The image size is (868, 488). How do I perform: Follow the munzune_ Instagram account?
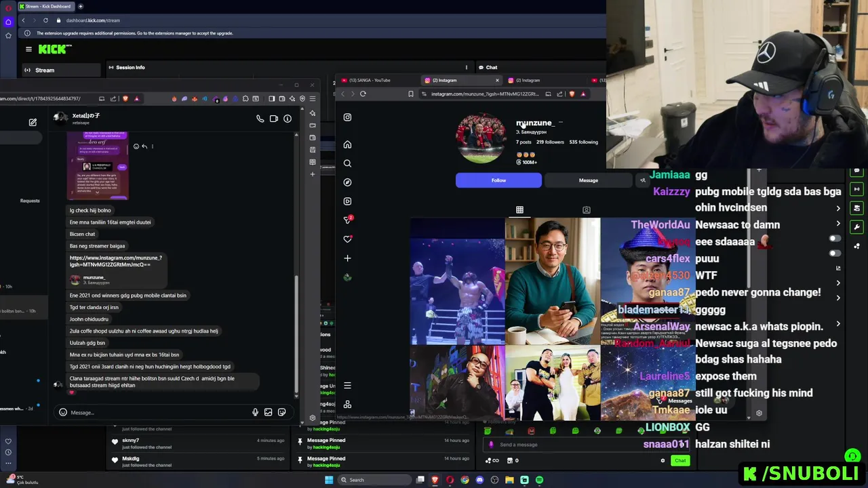pos(498,180)
